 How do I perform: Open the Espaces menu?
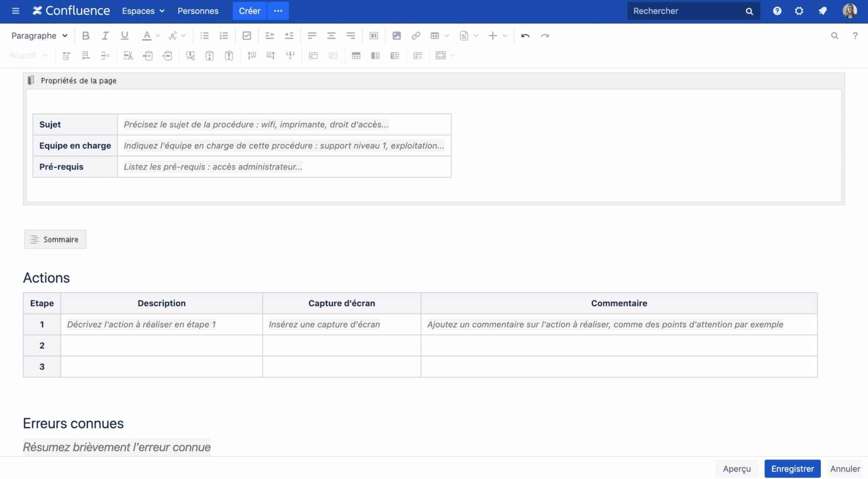click(x=143, y=11)
